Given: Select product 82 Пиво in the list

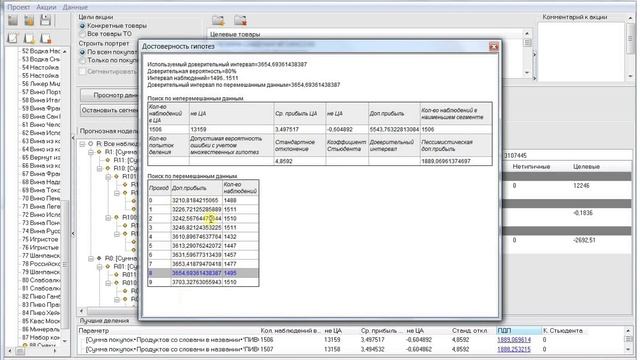Looking at the screenshot, I should [x=41, y=297].
